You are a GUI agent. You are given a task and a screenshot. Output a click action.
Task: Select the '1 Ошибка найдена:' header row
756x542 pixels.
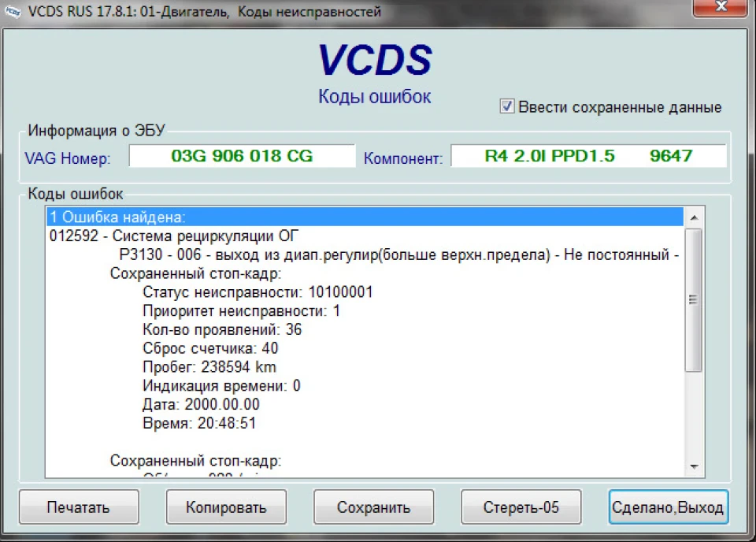[x=365, y=217]
